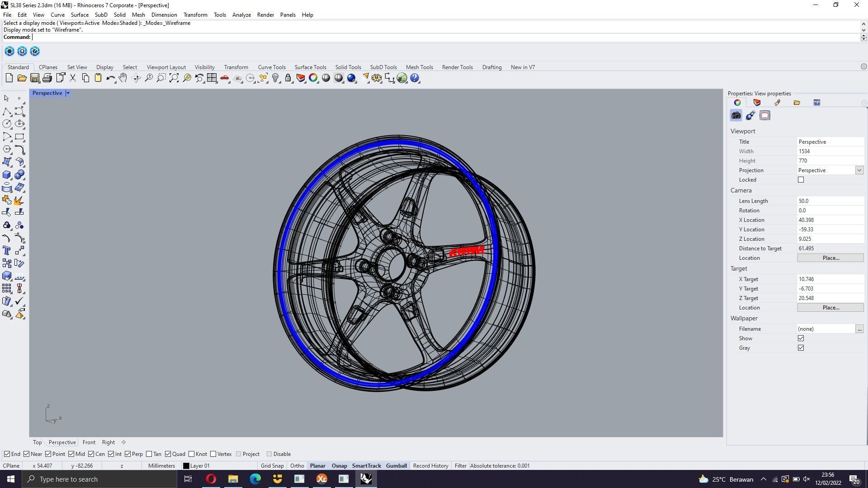868x488 pixels.
Task: Click the Copy to clipboard icon
Action: (x=85, y=78)
